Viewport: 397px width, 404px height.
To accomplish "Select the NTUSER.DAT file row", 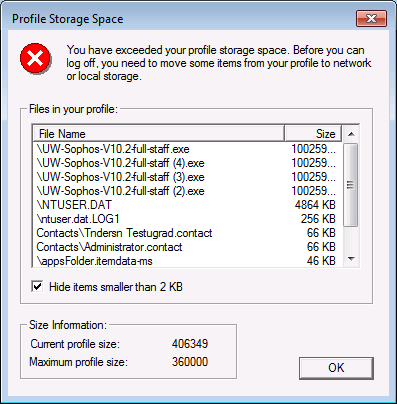I will pos(188,205).
